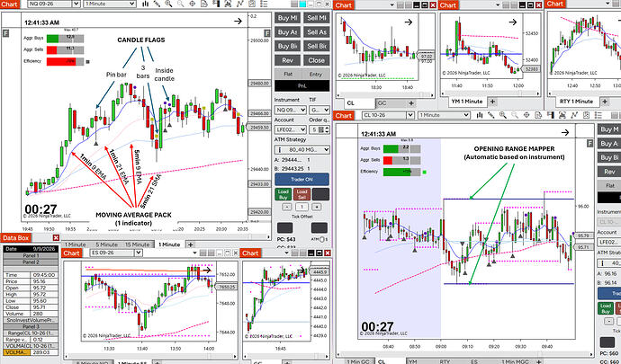The image size is (621, 364).
Task: Select drawing tools pencil in CL chart toolbar
Action: tap(491, 115)
